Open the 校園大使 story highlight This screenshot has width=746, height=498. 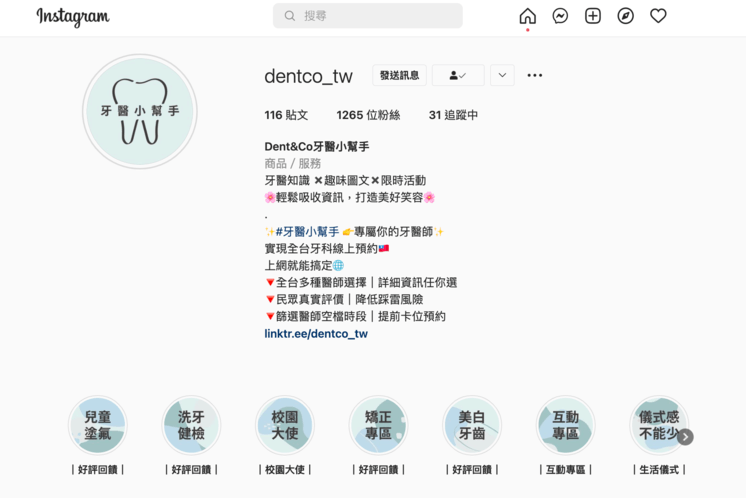[x=285, y=425]
